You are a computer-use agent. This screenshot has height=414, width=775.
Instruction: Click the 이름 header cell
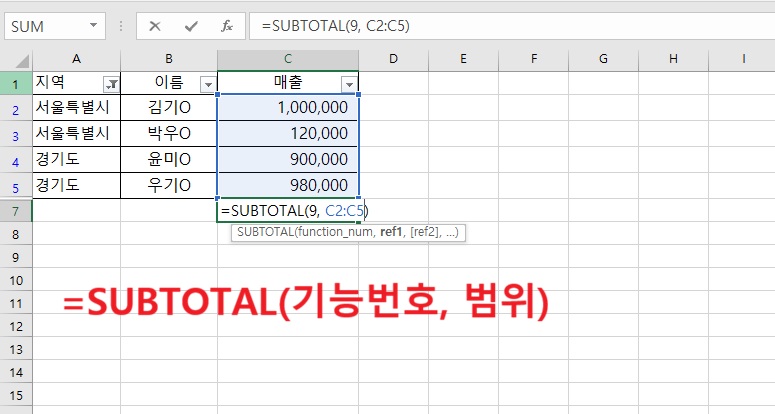click(x=169, y=83)
